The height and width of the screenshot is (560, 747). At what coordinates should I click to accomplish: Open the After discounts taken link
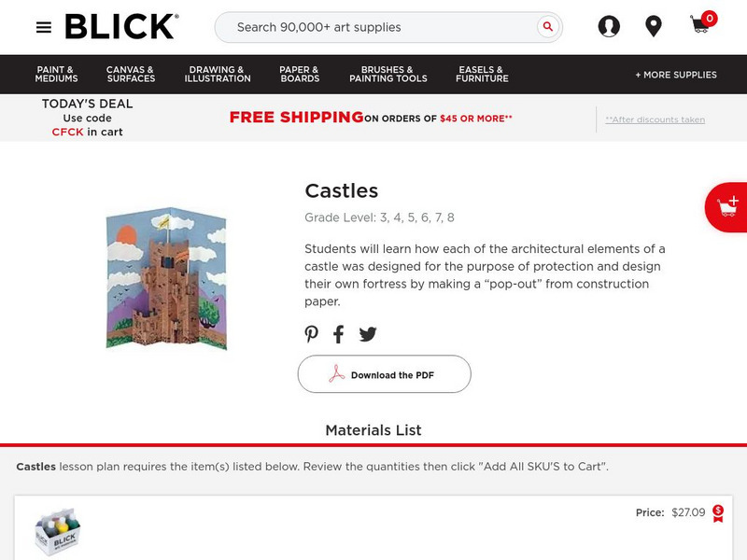[x=654, y=119]
